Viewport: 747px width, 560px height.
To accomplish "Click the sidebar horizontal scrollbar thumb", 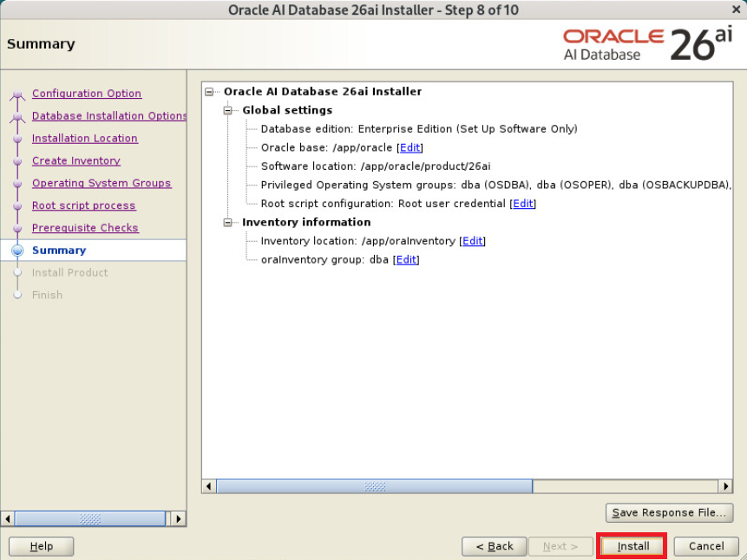I will tap(90, 518).
